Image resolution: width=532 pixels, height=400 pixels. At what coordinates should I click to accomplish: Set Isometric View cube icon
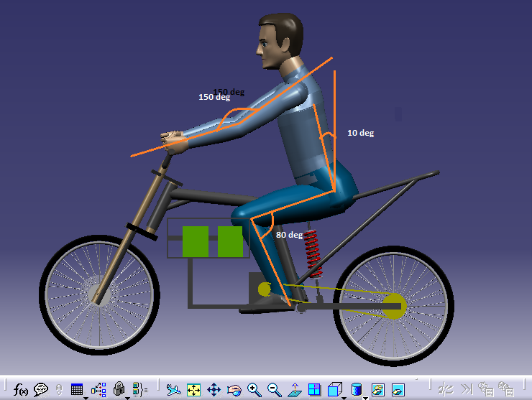pos(335,389)
